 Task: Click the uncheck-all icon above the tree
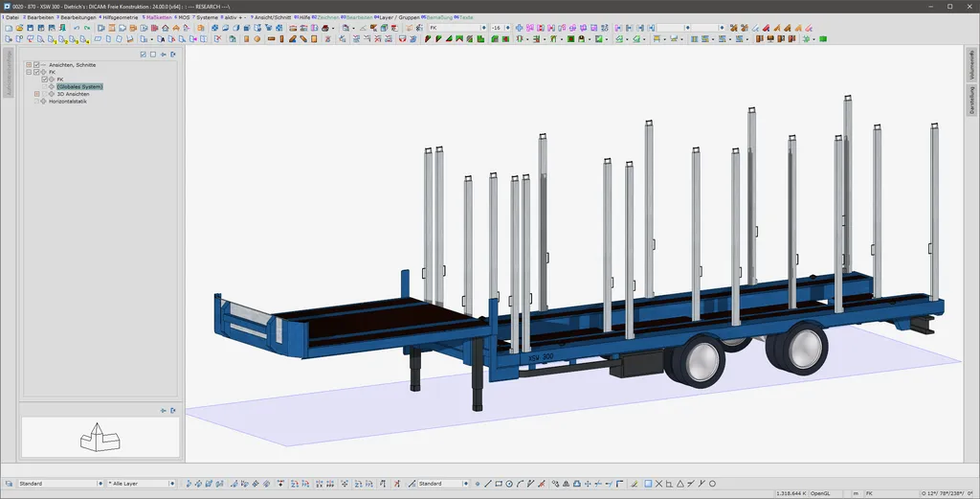152,55
